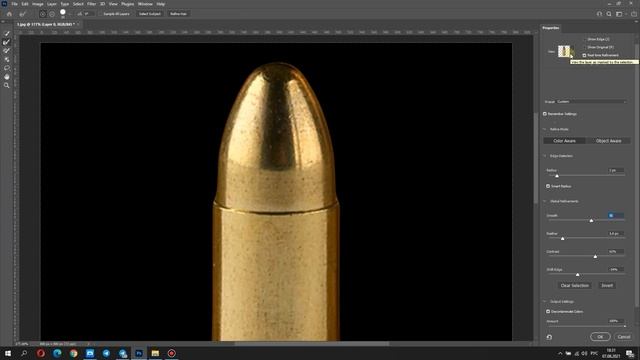Click the Invert button
Screen dimensions: 640x360
607,286
